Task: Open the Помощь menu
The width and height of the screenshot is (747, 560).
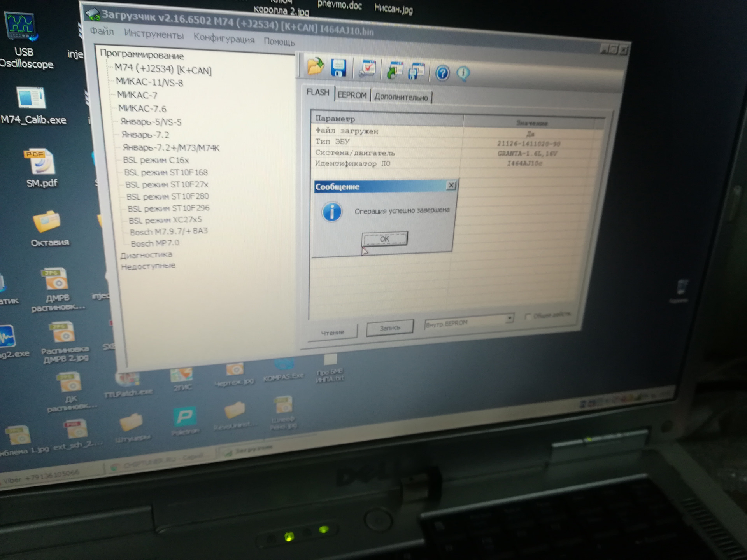Action: [279, 41]
